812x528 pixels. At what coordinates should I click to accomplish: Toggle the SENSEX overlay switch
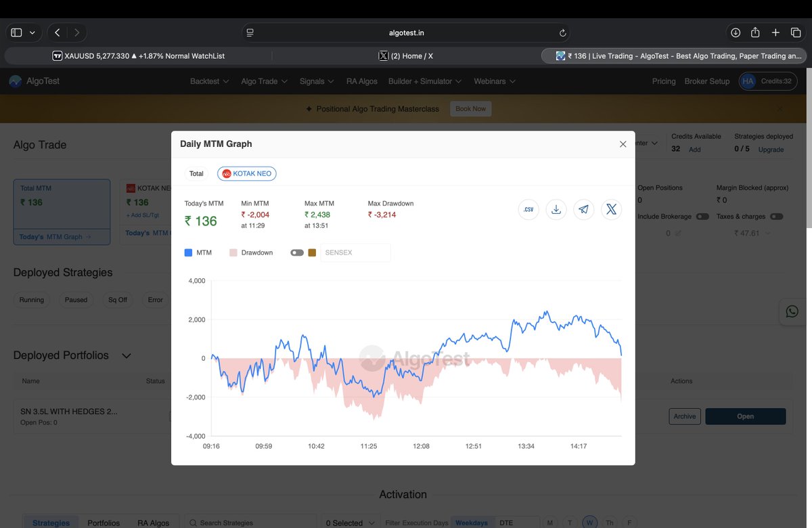pos(297,252)
